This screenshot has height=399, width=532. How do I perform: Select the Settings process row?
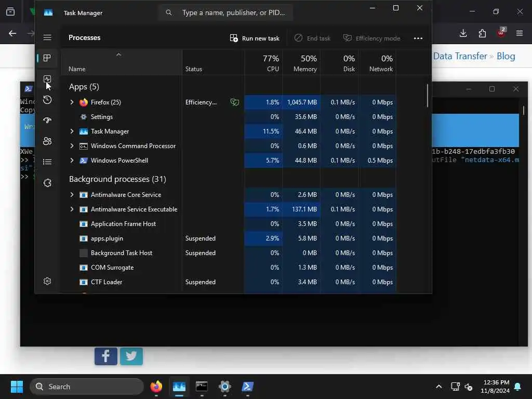[229, 117]
